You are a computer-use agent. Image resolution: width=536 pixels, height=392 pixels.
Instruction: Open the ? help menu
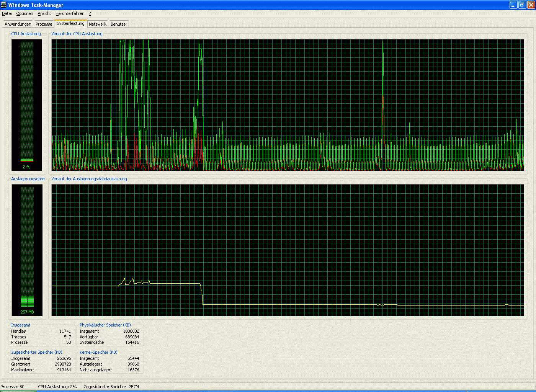[x=90, y=13]
